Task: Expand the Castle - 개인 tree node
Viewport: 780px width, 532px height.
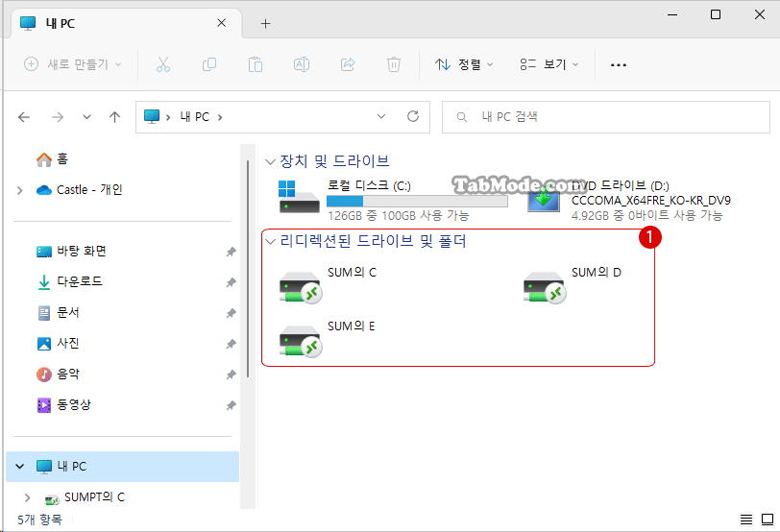Action: 20,190
